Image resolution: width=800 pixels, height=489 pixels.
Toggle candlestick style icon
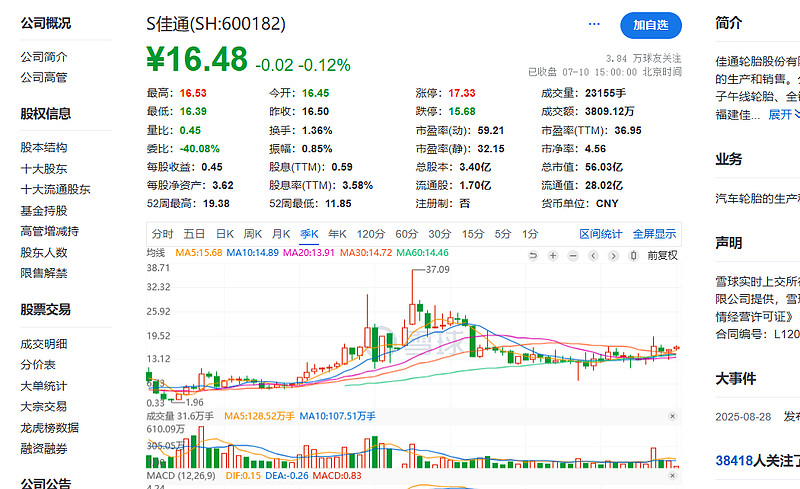pos(633,256)
